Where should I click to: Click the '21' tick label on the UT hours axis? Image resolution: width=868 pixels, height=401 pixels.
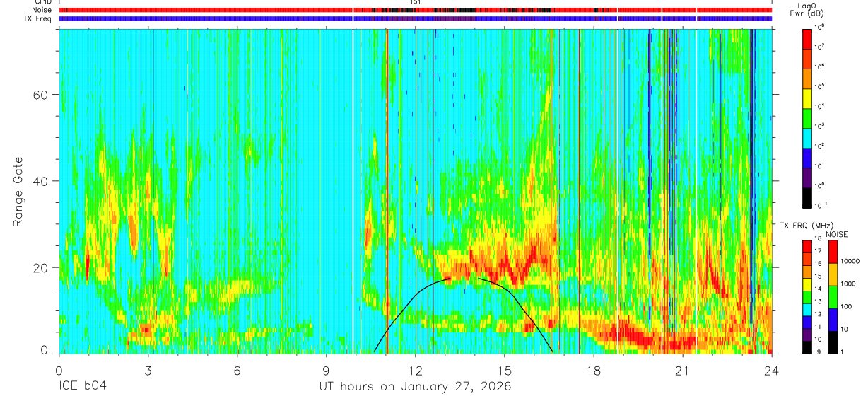pos(682,371)
